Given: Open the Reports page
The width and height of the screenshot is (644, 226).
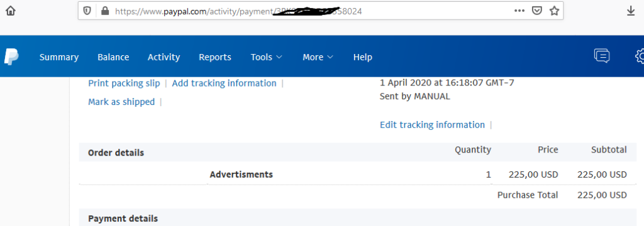Looking at the screenshot, I should click(x=215, y=57).
